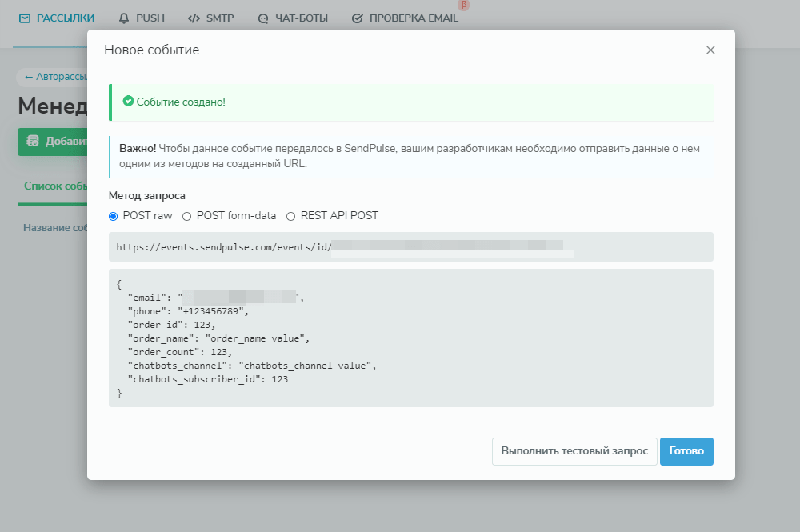
Task: Click the JSON payload code block
Action: [x=410, y=338]
